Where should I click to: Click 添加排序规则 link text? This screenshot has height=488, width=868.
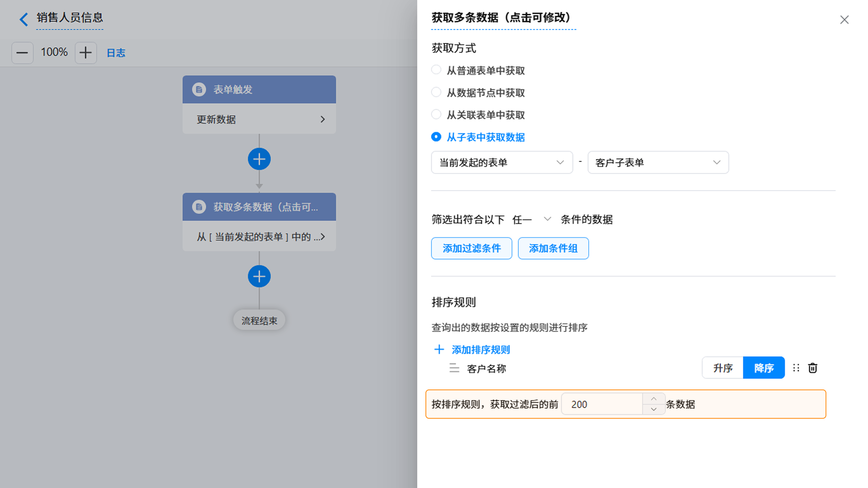tap(481, 350)
